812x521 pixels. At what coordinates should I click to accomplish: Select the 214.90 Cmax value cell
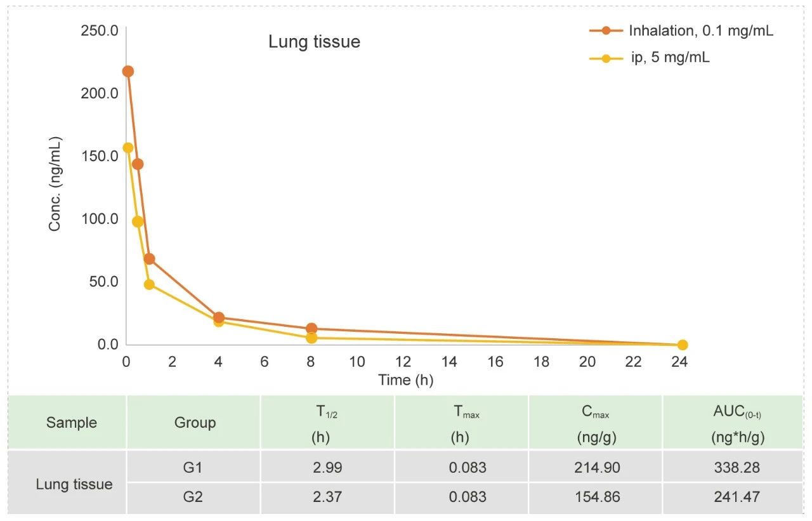point(595,468)
